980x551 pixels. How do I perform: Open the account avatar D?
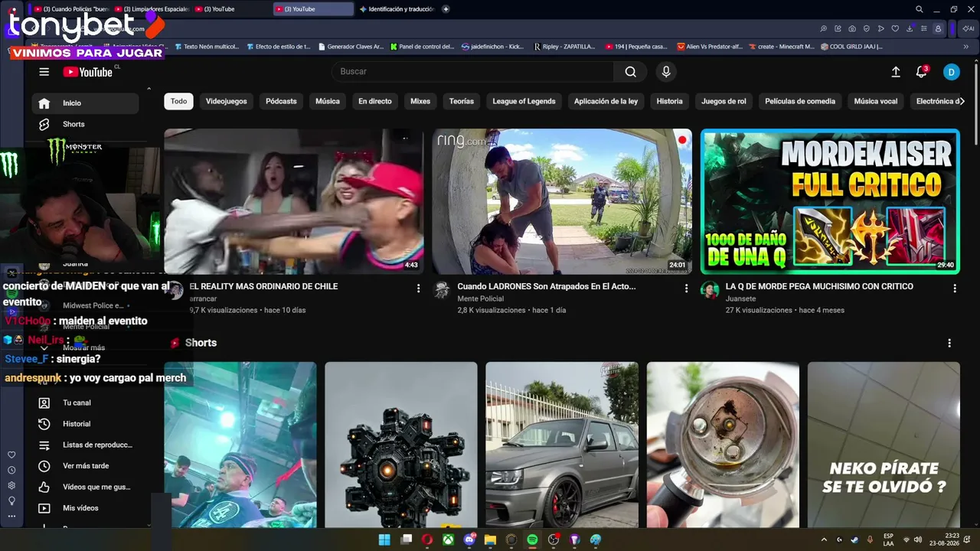point(951,72)
